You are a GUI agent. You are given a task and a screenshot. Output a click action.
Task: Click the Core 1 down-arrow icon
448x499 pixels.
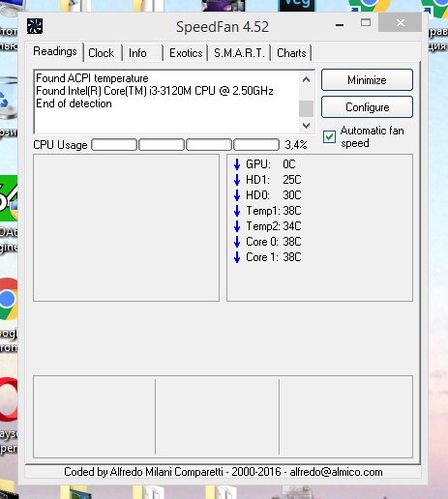pos(237,257)
